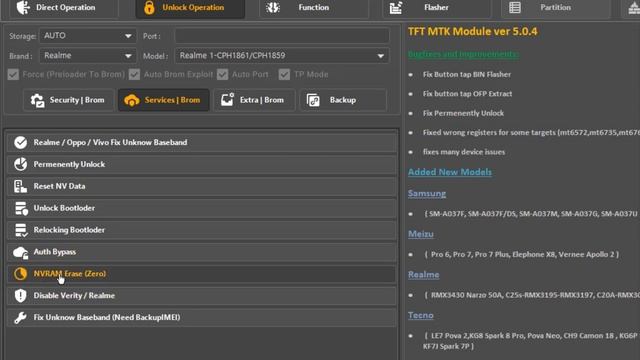Run Realme / Oppo / Vivo Fix Unknow Baseband

point(202,142)
